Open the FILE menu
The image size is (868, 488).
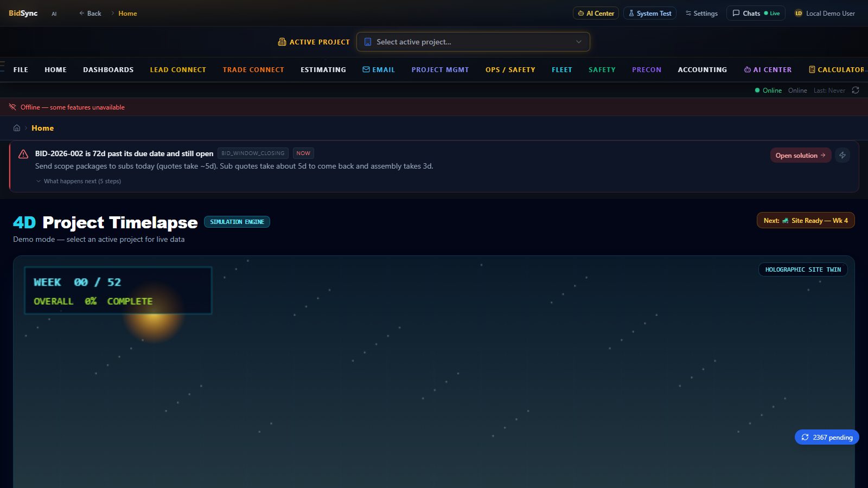[21, 69]
